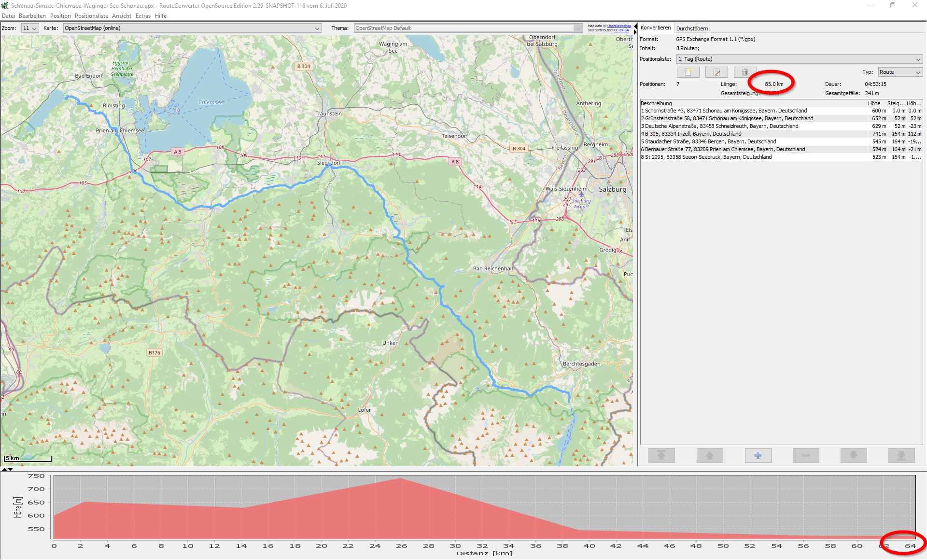Click the new position list icon
The image size is (927, 560).
688,72
